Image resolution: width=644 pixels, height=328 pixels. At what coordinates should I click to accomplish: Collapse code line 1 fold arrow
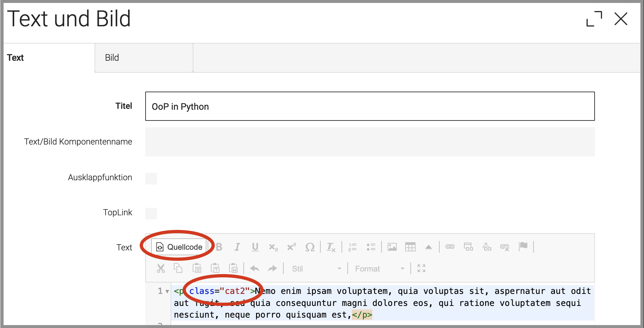167,291
